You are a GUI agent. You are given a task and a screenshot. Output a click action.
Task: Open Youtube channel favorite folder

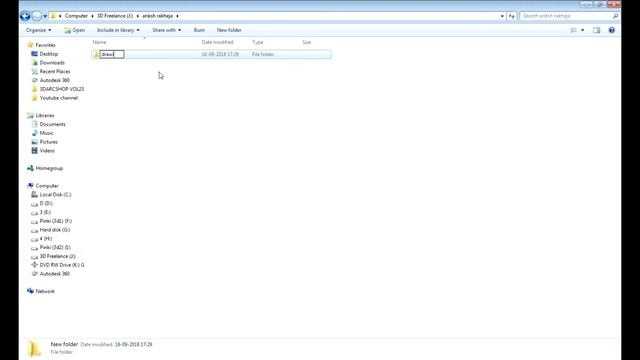58,98
